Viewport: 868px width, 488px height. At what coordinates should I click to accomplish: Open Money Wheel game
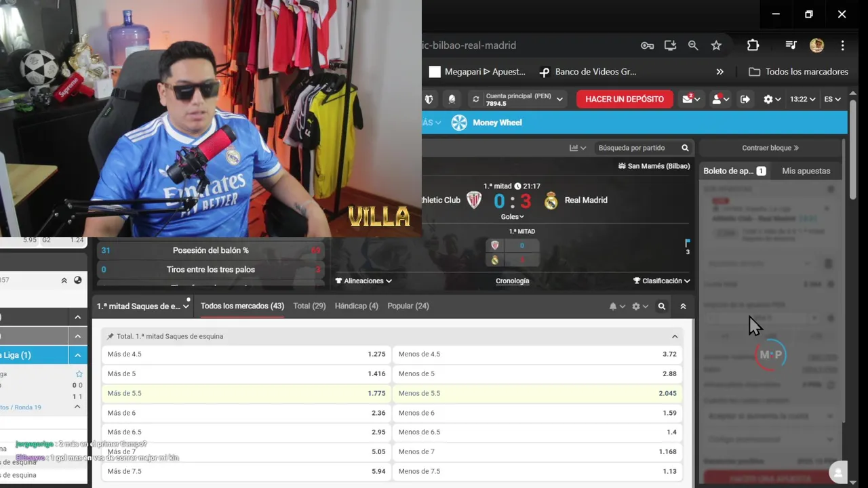(x=497, y=123)
